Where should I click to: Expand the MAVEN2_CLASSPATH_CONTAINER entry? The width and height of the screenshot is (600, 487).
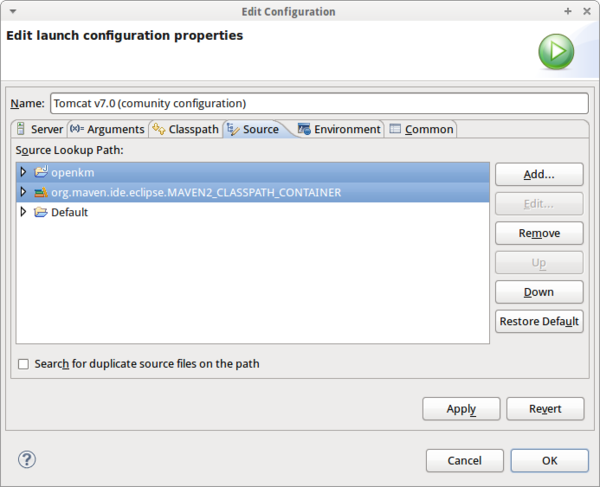pyautogui.click(x=24, y=192)
